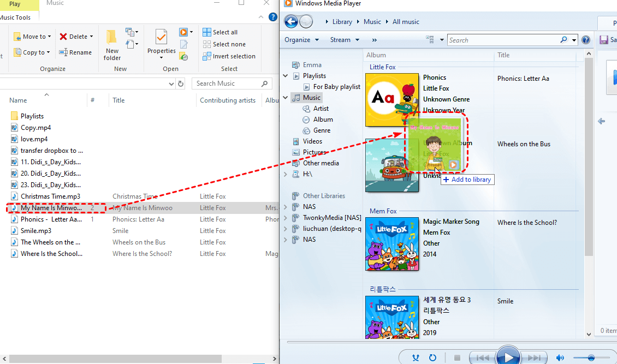Viewport: 617px width, 364px height.
Task: Collapse the Music tree node
Action: pos(286,98)
